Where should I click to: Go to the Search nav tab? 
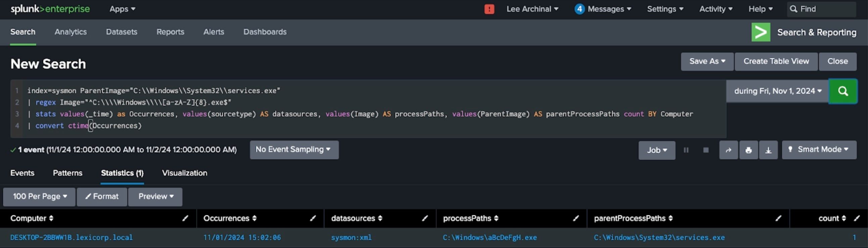tap(23, 32)
